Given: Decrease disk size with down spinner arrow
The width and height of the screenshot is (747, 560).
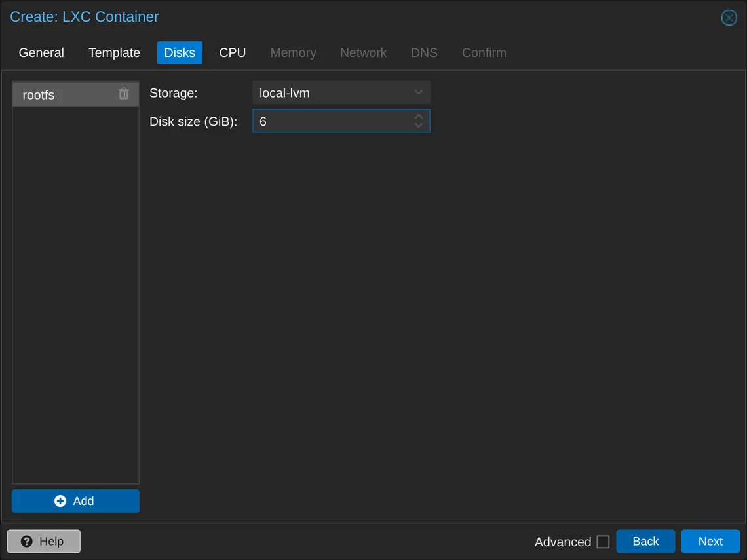Looking at the screenshot, I should pyautogui.click(x=418, y=126).
